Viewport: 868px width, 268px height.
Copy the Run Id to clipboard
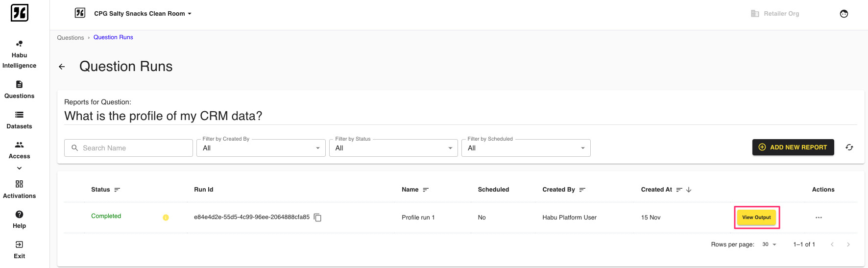click(317, 218)
